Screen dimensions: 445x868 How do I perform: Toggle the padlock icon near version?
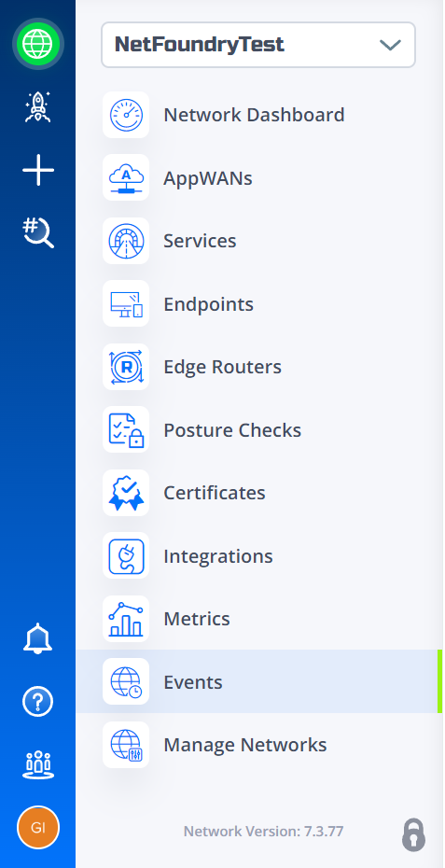(413, 834)
